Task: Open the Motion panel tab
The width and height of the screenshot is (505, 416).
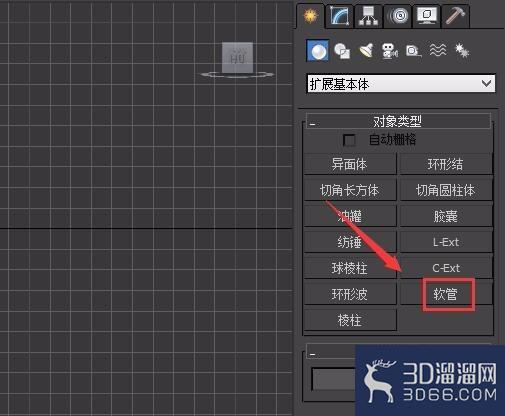Action: pos(398,16)
